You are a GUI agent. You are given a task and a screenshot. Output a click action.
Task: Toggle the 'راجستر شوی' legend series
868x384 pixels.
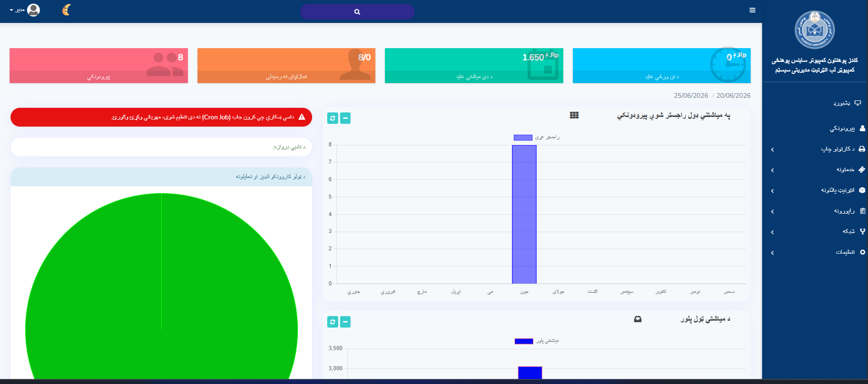click(x=537, y=137)
